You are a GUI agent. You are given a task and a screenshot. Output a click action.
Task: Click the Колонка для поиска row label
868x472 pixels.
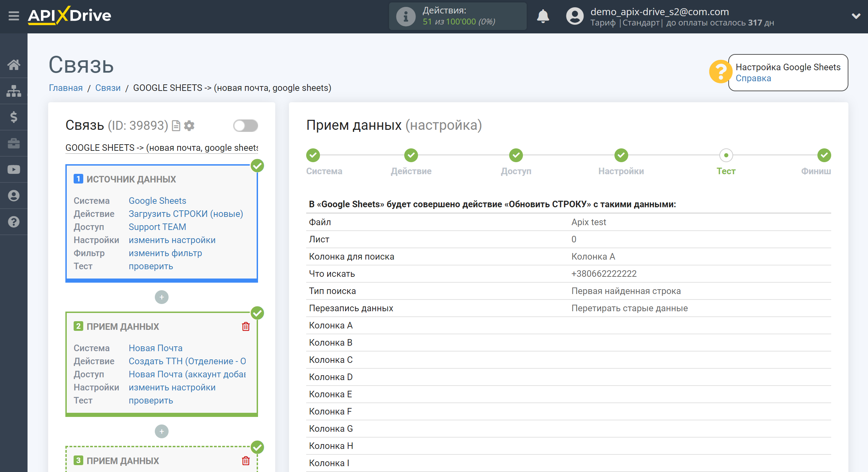point(352,256)
